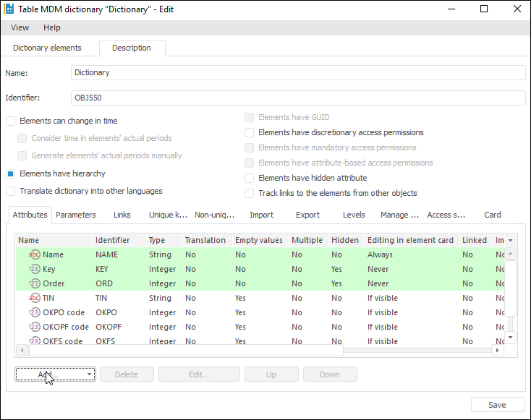Enable Track links to the elements option
Screen dimensions: 531x420
[250, 193]
